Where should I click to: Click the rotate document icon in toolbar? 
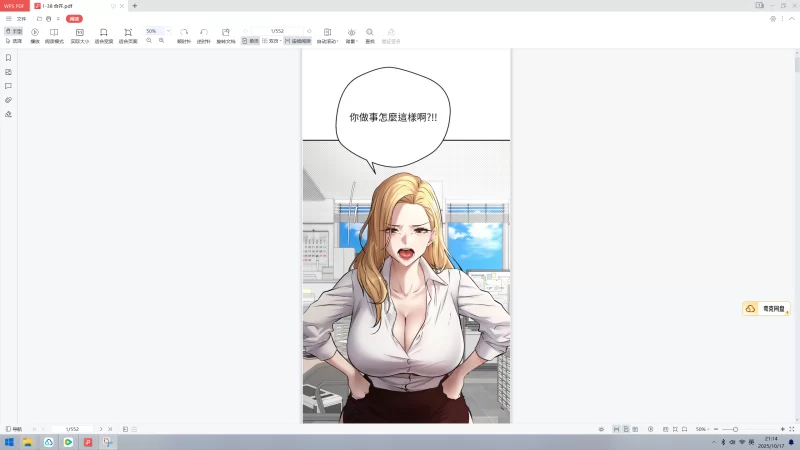[x=225, y=35]
